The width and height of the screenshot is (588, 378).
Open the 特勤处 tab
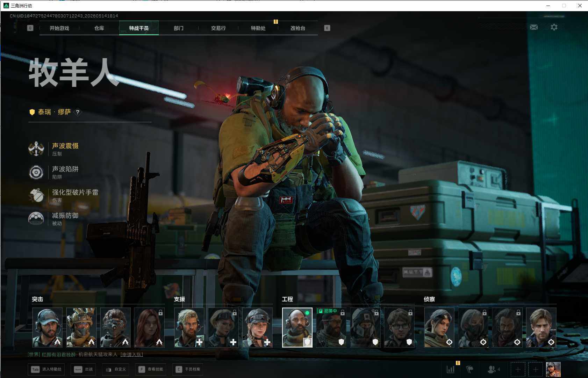click(258, 28)
